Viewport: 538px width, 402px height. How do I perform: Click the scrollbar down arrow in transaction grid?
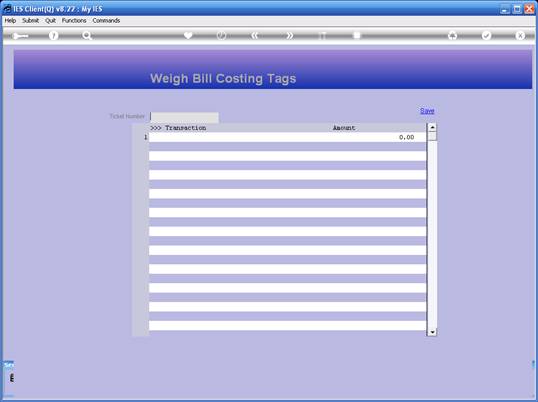[x=432, y=332]
